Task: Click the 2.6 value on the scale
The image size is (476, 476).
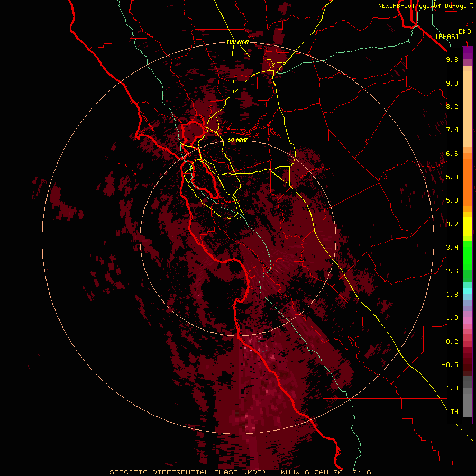Action: 452,271
